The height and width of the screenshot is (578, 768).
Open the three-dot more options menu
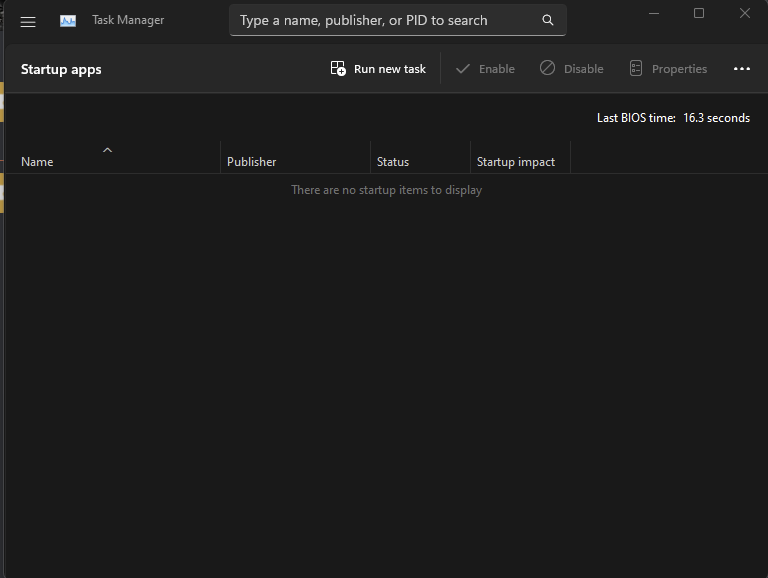click(742, 69)
